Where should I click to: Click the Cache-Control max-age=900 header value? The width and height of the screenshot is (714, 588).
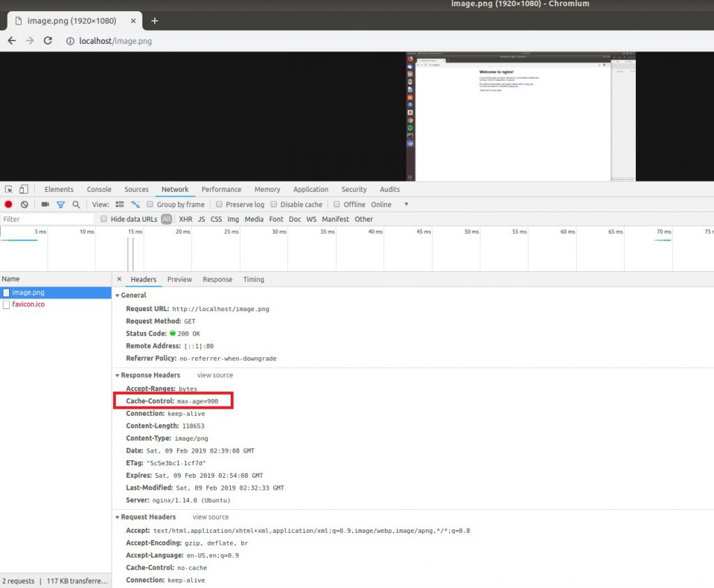[x=197, y=402]
